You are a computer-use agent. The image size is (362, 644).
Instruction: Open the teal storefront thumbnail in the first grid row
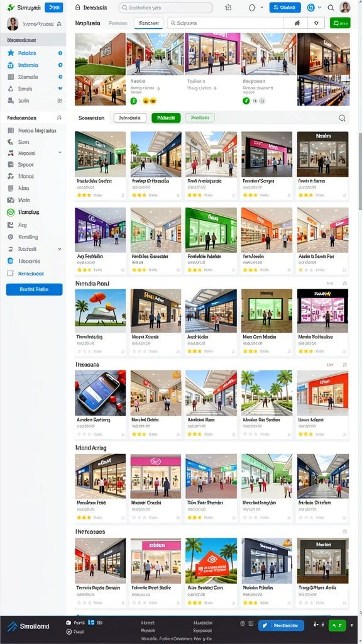tap(100, 154)
